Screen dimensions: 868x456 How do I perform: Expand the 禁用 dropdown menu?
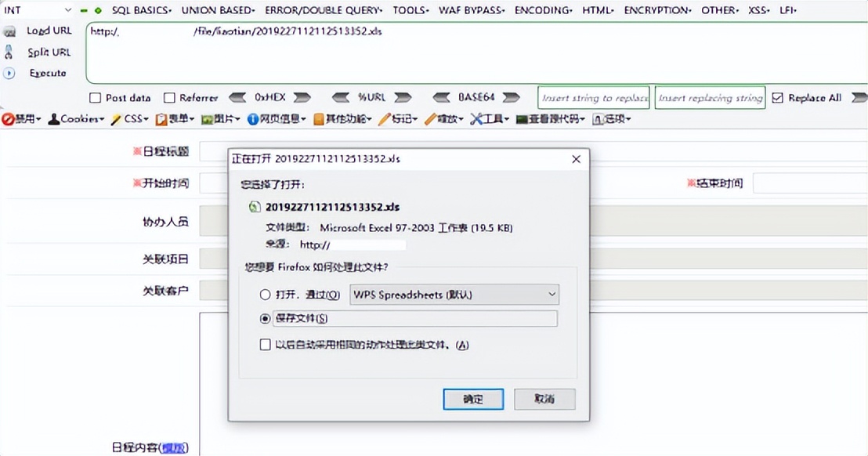click(38, 120)
